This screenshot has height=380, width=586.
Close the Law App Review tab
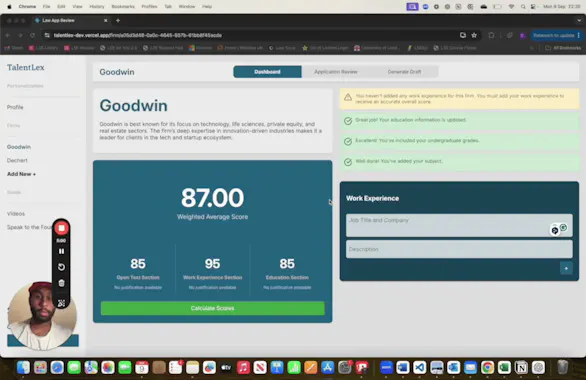tap(105, 21)
